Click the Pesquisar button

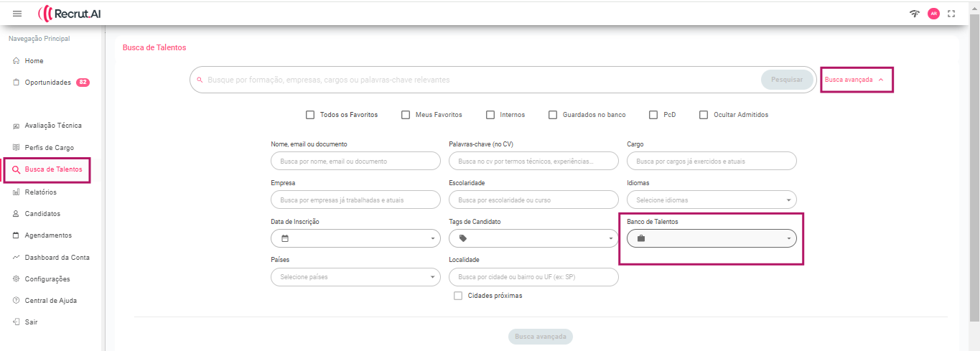(787, 80)
